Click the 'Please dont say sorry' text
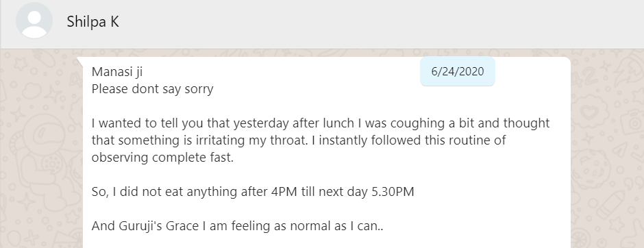644x248 pixels. click(152, 89)
